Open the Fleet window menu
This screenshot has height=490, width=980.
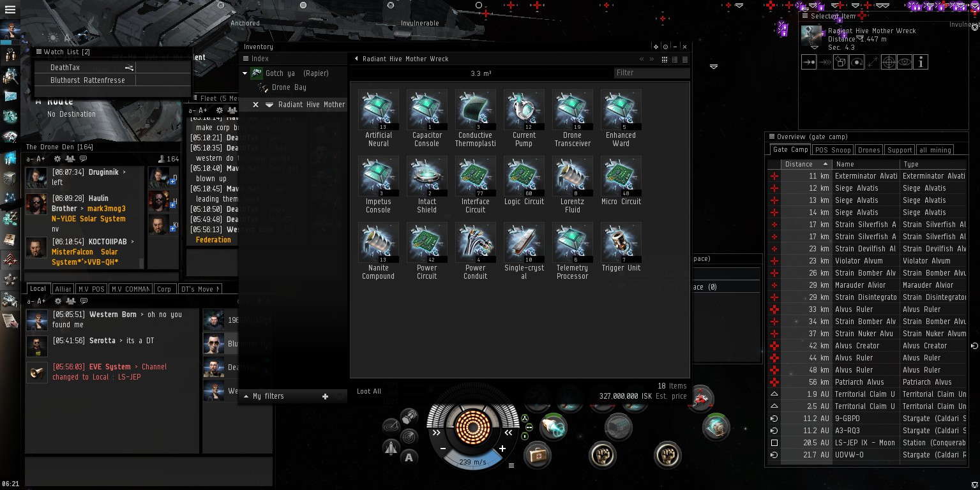[x=195, y=98]
